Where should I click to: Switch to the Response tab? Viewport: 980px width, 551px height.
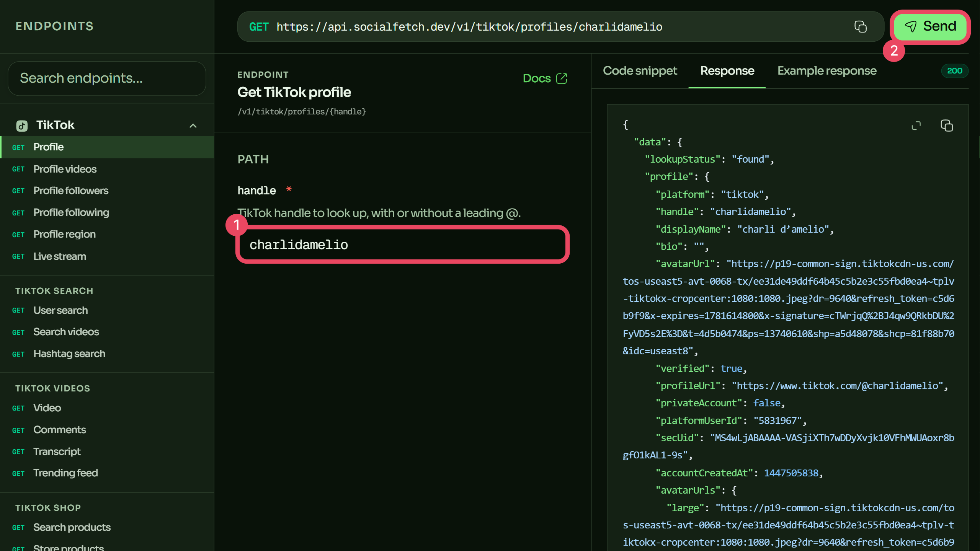727,71
